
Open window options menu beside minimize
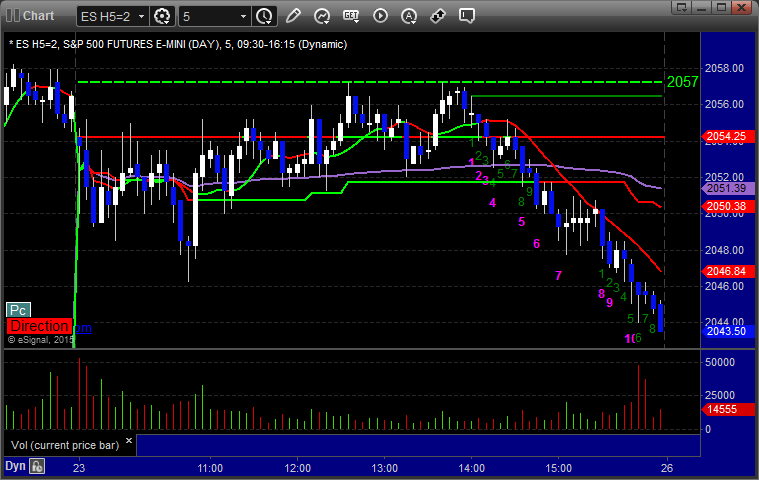click(682, 7)
